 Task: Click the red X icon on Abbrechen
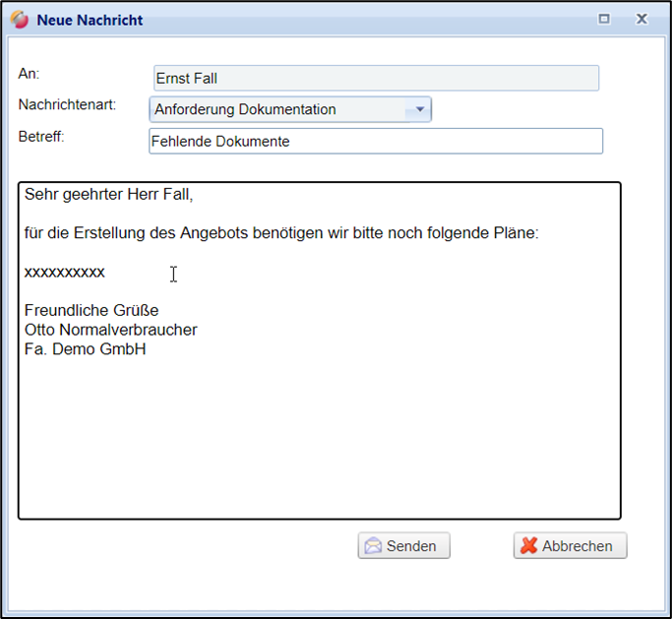point(529,546)
